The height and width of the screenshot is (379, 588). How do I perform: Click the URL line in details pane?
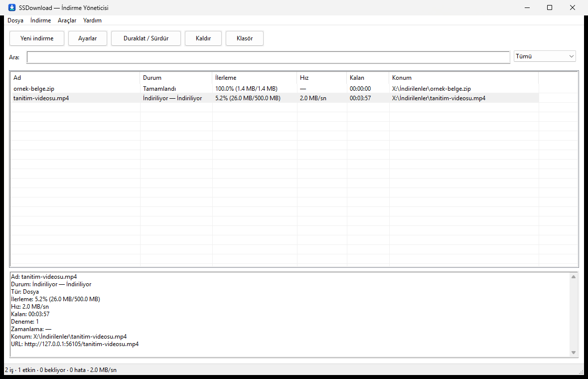coord(75,344)
